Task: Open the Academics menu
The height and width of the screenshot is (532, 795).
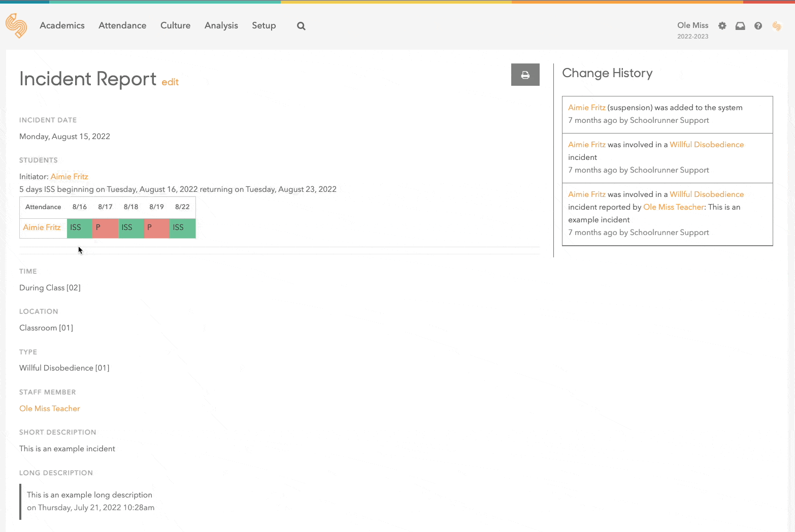Action: pos(62,25)
